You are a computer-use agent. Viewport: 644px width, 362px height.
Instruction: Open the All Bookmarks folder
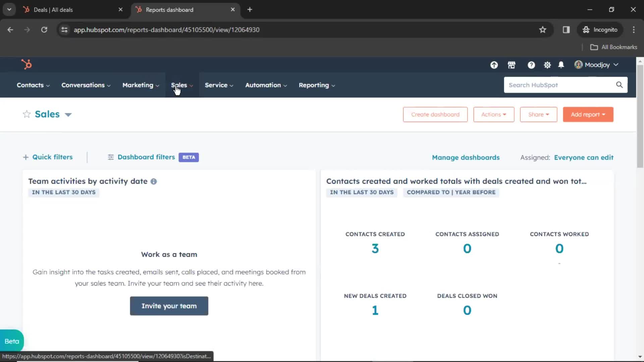tap(613, 47)
